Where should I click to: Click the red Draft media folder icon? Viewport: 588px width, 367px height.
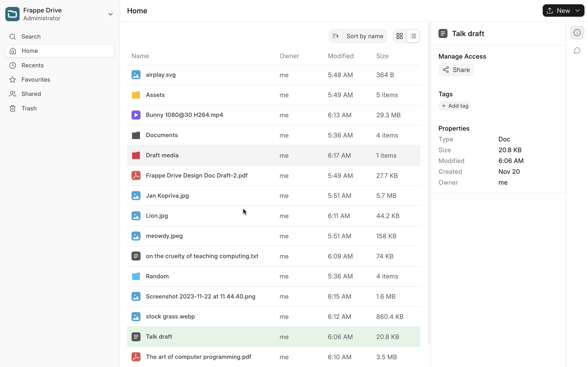click(x=136, y=155)
